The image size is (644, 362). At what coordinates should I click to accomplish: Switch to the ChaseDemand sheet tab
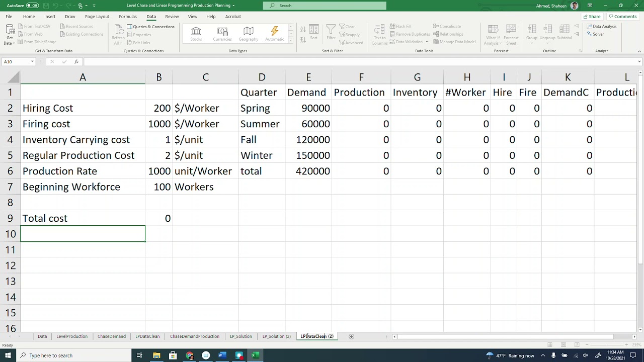point(112,336)
